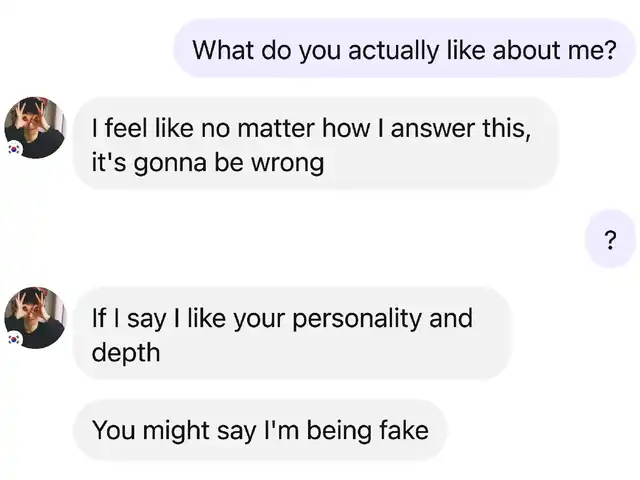Click the "I feel like no matter" message bubble
This screenshot has width=640, height=480.
coord(314,144)
